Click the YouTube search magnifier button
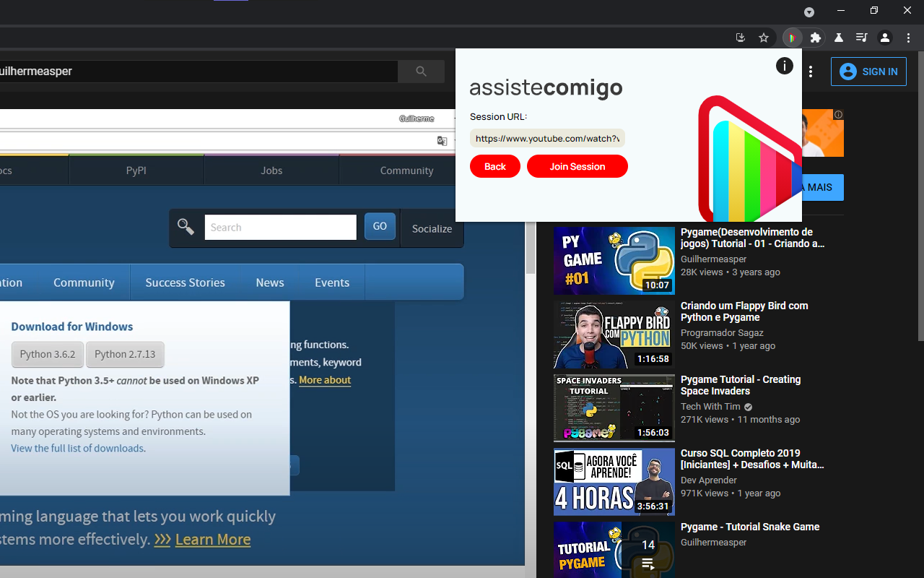 [x=422, y=71]
